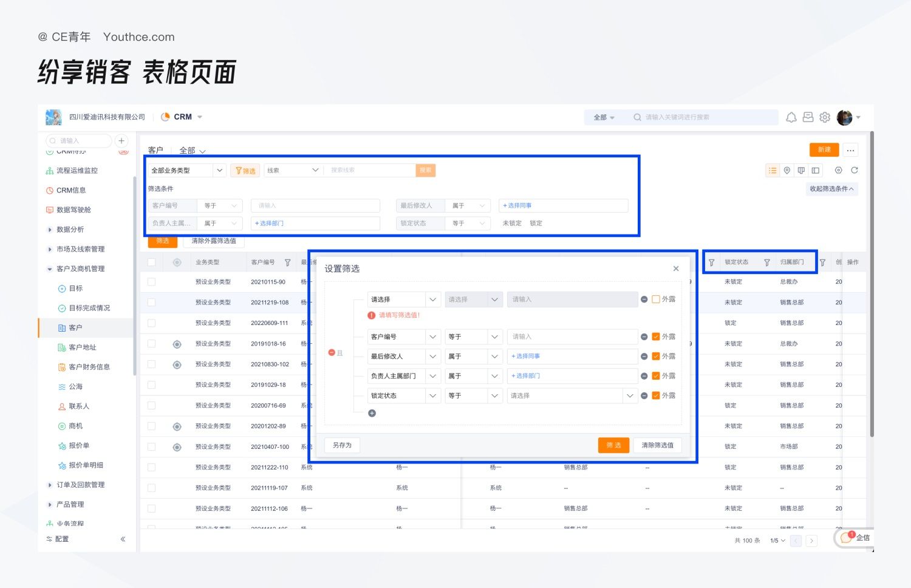Collapse the 客户及商机管理 tree node
911x588 pixels.
50,269
